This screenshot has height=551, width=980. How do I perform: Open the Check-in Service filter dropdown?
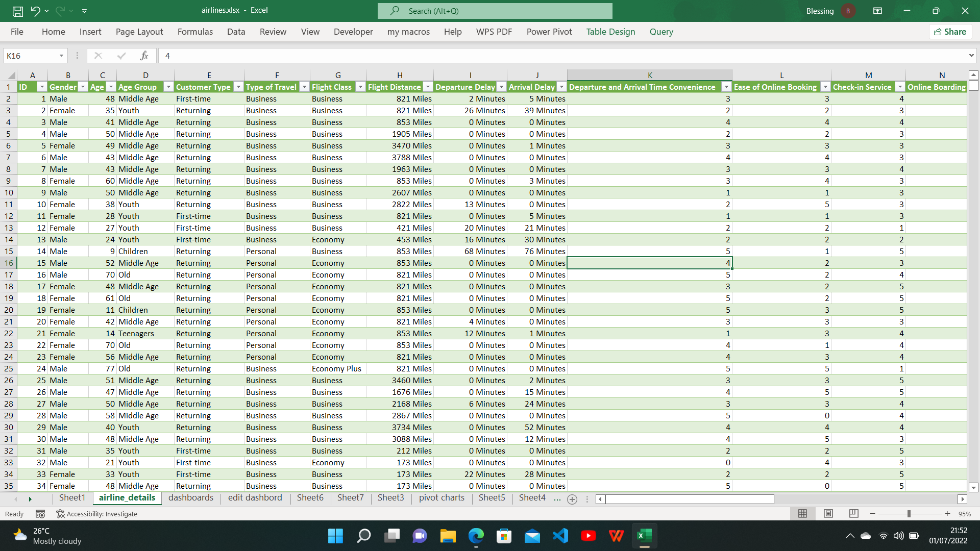900,87
